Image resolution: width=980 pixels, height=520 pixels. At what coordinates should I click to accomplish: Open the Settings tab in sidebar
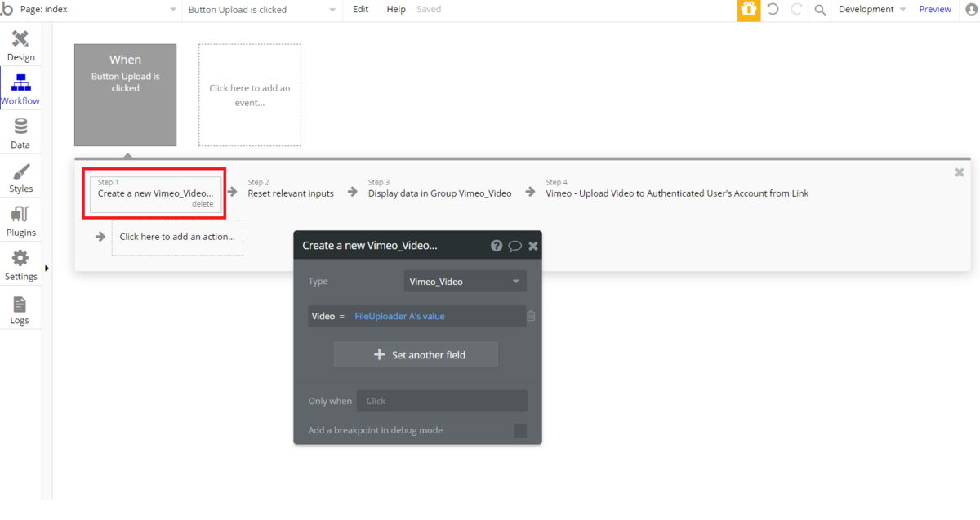coord(20,265)
